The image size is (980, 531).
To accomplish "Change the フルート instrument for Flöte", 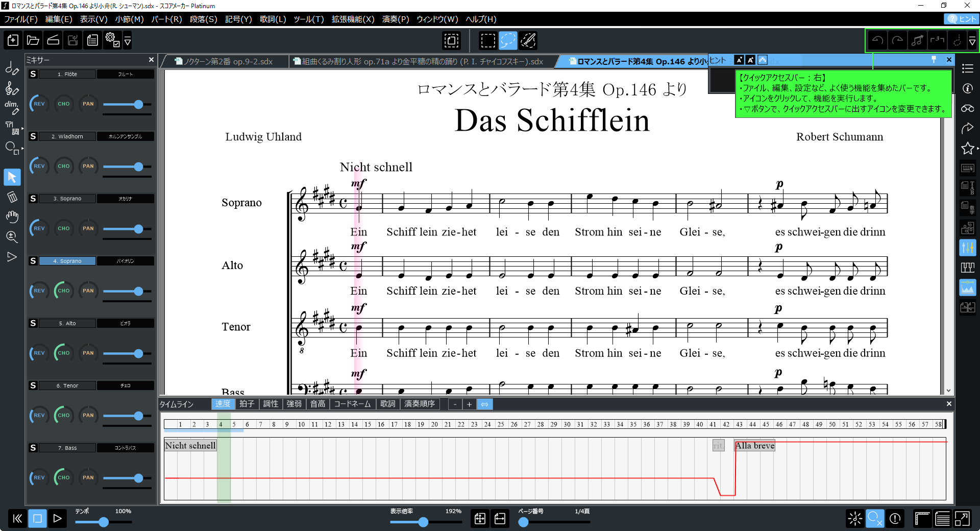I will pyautogui.click(x=126, y=74).
